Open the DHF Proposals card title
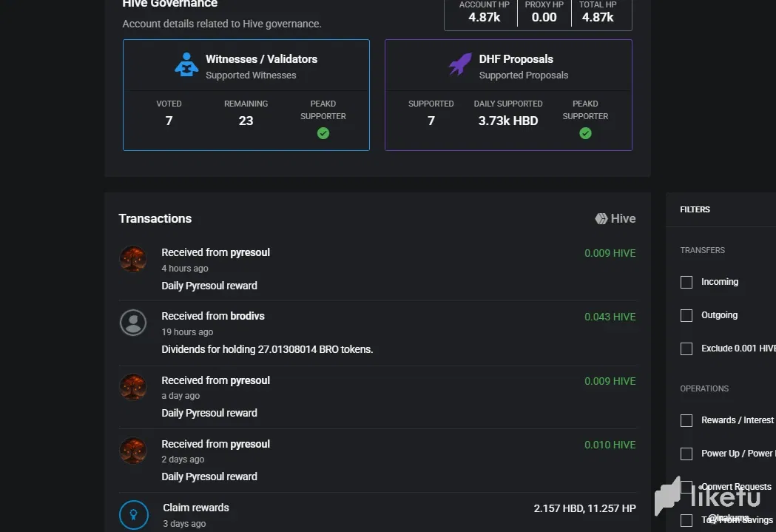Viewport: 776px width, 532px height. point(516,59)
